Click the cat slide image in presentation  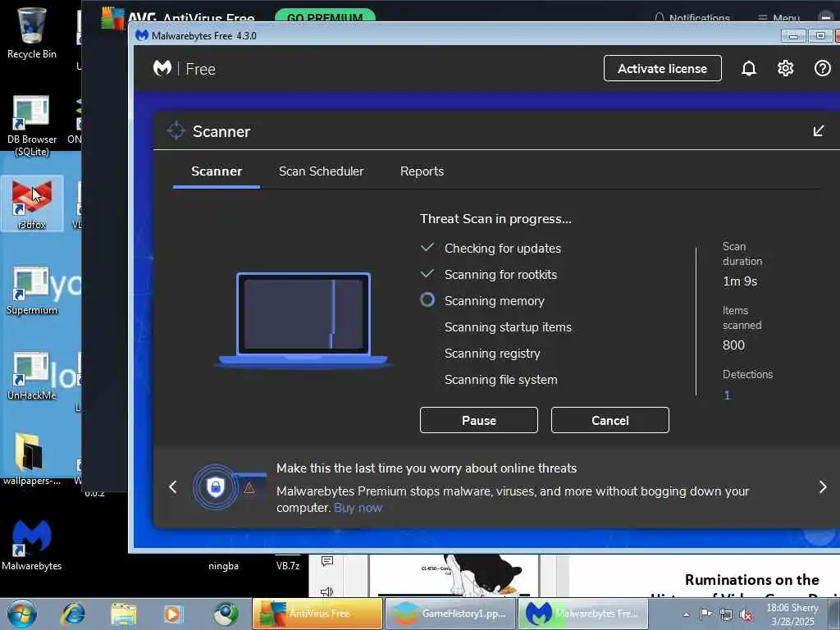[x=453, y=576]
